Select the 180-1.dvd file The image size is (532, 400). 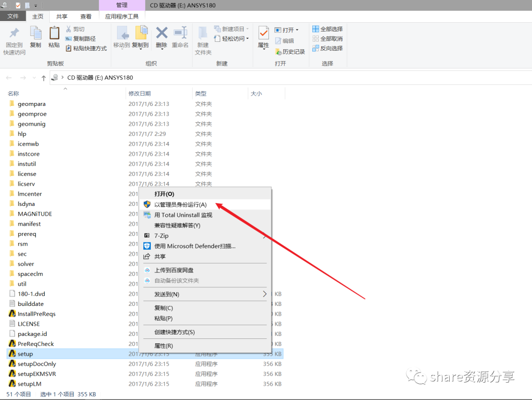click(x=27, y=294)
